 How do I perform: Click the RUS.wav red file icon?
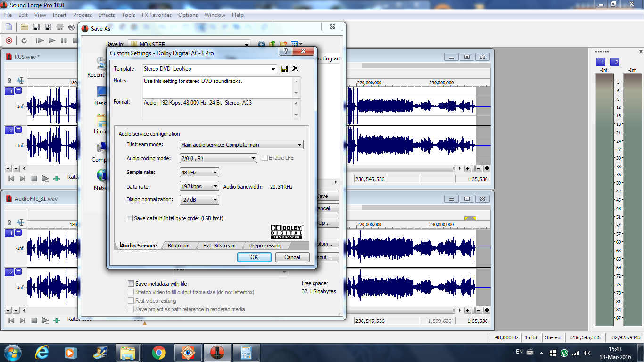9,57
